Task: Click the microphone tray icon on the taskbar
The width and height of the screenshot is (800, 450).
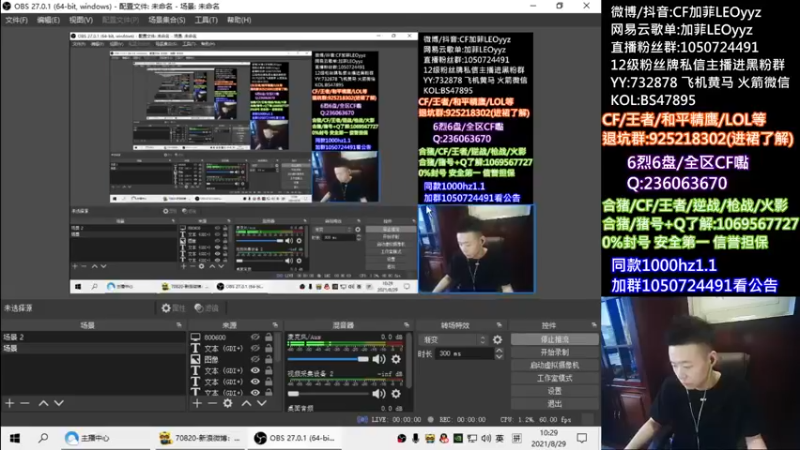Action: click(415, 438)
